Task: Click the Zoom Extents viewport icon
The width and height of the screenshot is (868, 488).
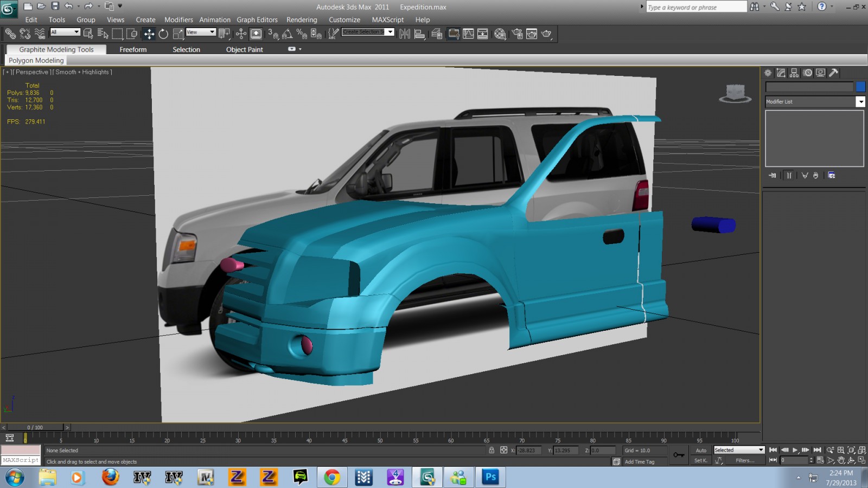Action: tap(851, 450)
